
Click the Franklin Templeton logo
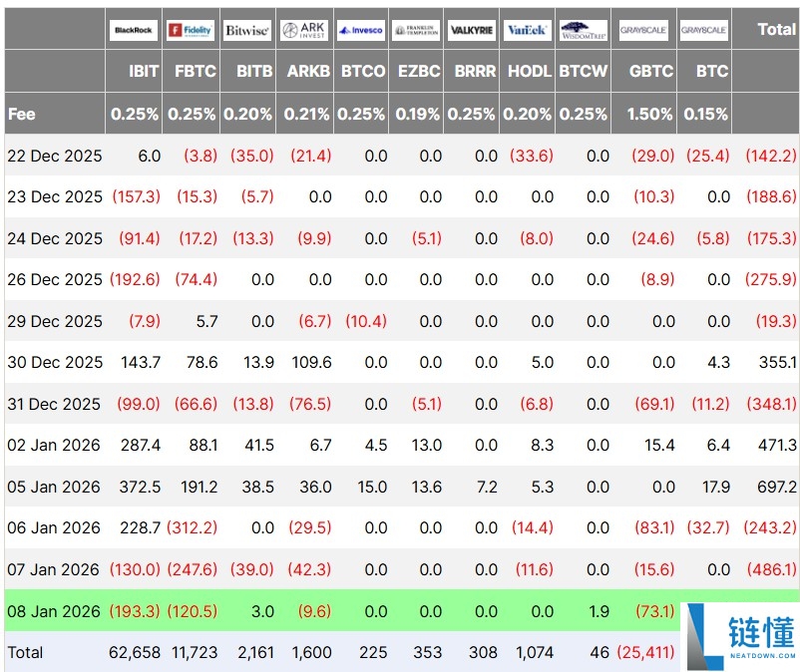click(416, 30)
